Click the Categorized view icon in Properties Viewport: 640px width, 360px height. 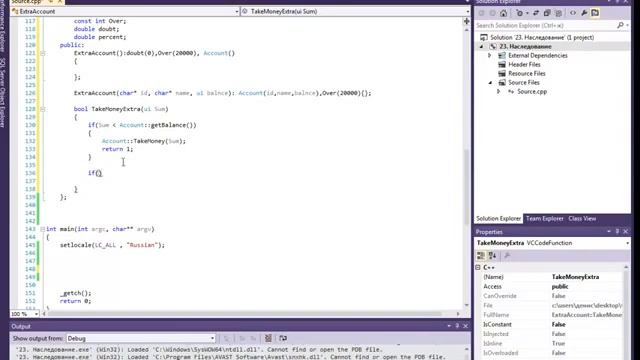click(481, 256)
